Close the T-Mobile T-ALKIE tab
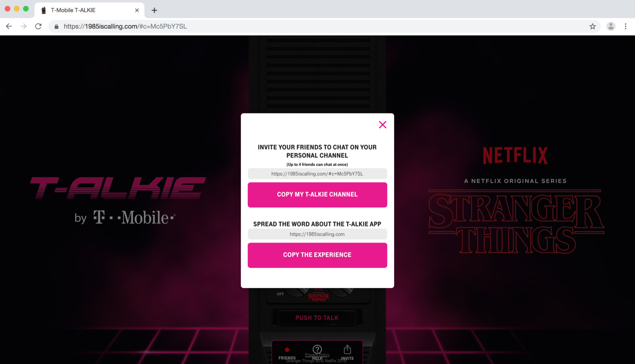 tap(137, 10)
